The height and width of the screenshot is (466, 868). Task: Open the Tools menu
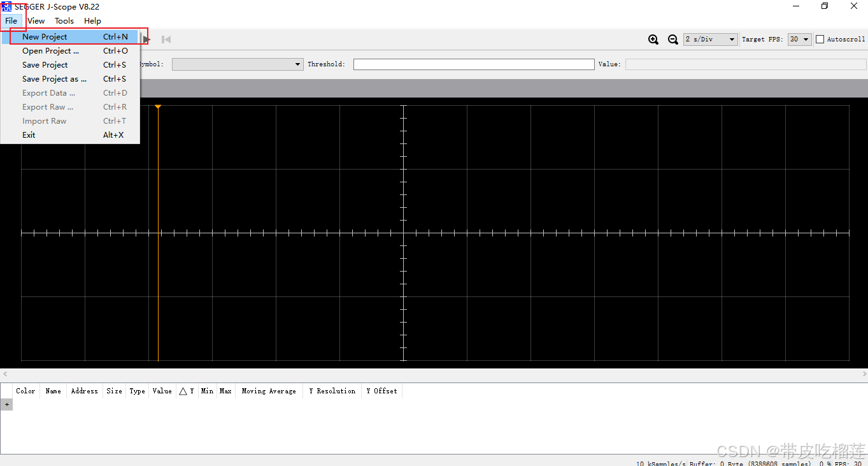point(64,21)
